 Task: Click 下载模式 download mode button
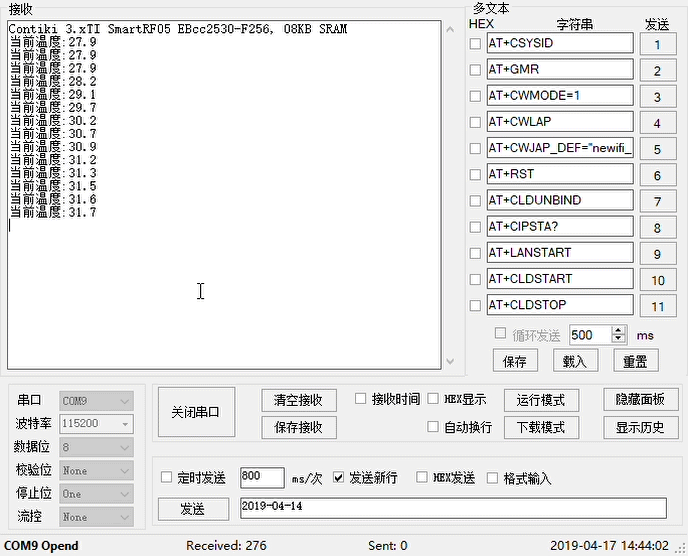541,428
